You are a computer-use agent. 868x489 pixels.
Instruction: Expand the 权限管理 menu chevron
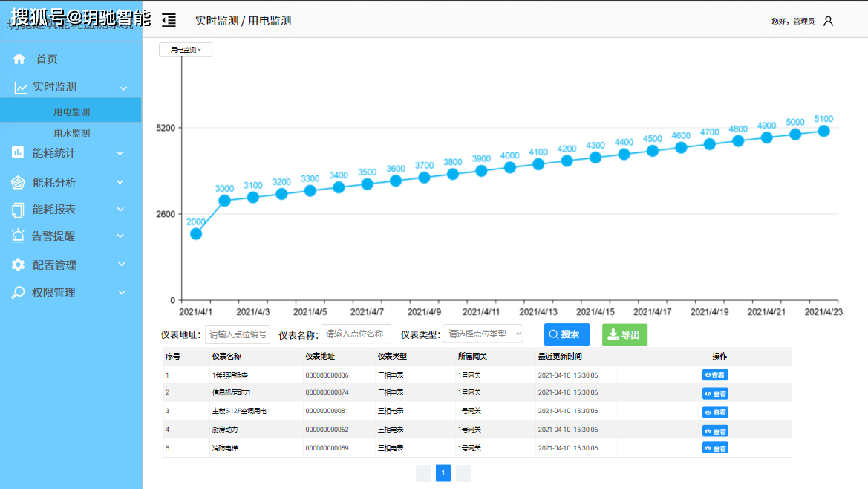coord(121,293)
